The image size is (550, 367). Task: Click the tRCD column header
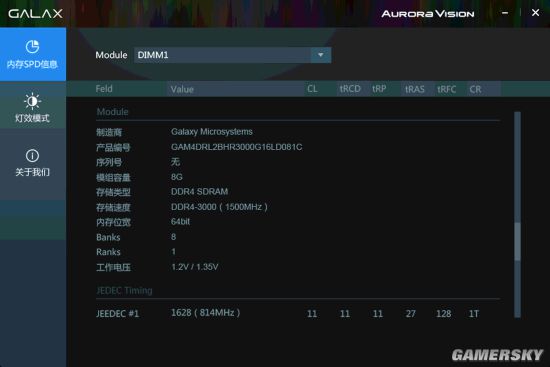350,89
